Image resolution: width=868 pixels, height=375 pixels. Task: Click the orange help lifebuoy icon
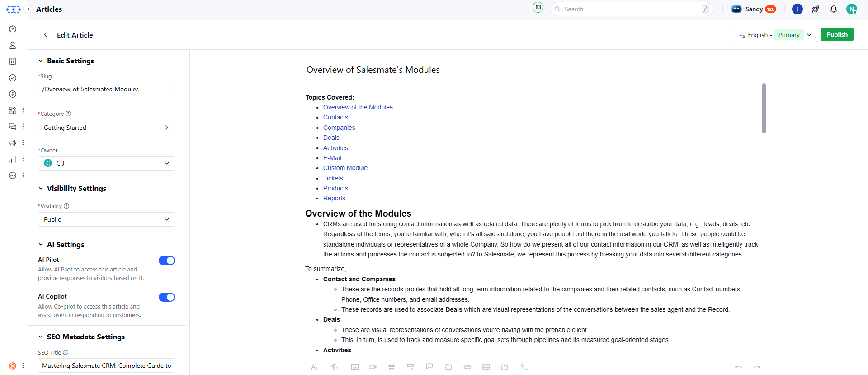click(13, 366)
